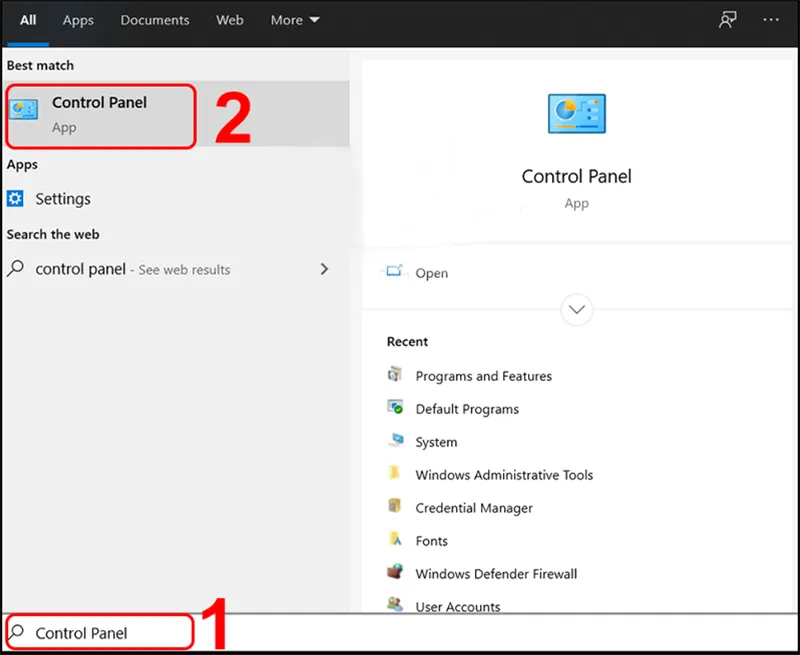This screenshot has width=800, height=655.
Task: Click the User Accounts icon
Action: click(x=395, y=605)
